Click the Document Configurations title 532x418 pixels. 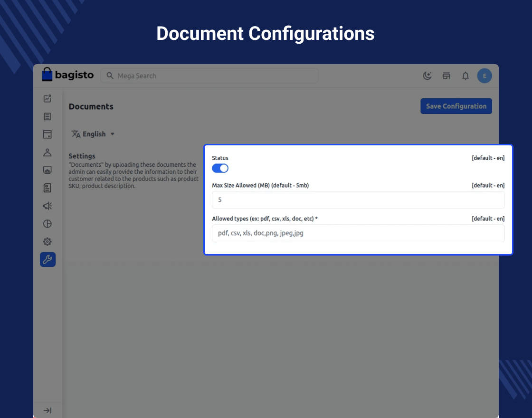click(x=266, y=34)
